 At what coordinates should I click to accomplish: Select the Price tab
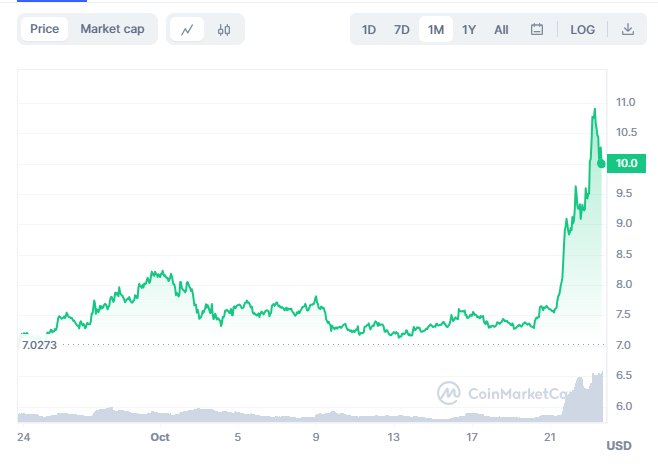coord(44,29)
